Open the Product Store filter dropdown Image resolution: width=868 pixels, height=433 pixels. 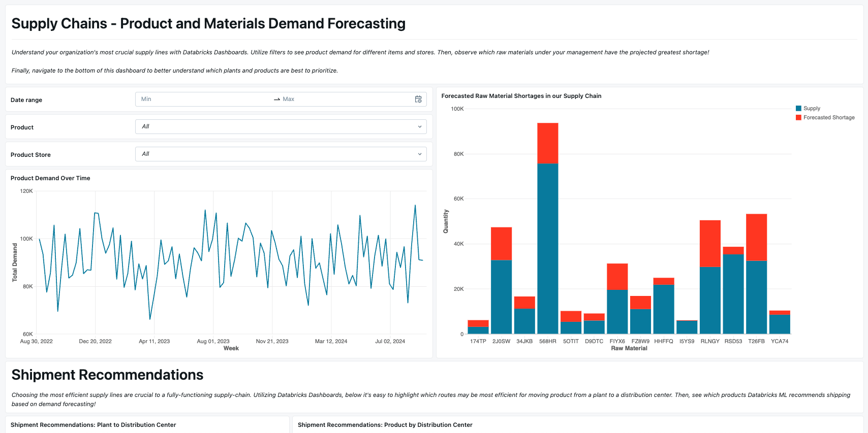pos(281,154)
